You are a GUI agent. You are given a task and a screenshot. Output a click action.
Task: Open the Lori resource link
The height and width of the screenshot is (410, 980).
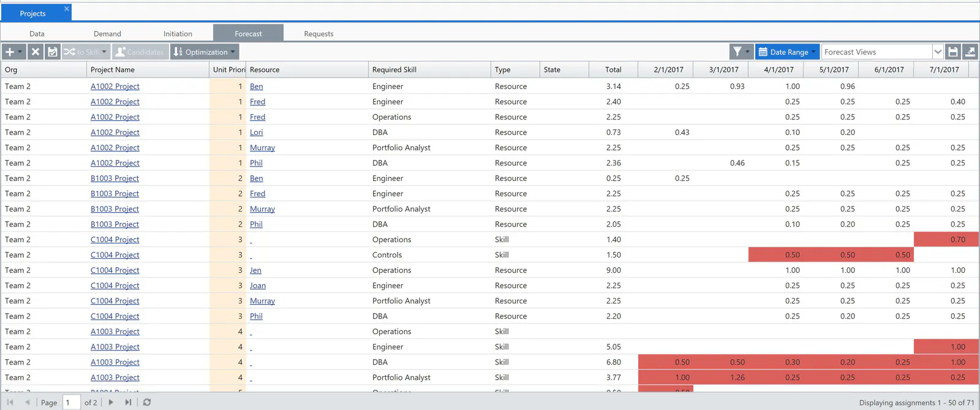(257, 132)
